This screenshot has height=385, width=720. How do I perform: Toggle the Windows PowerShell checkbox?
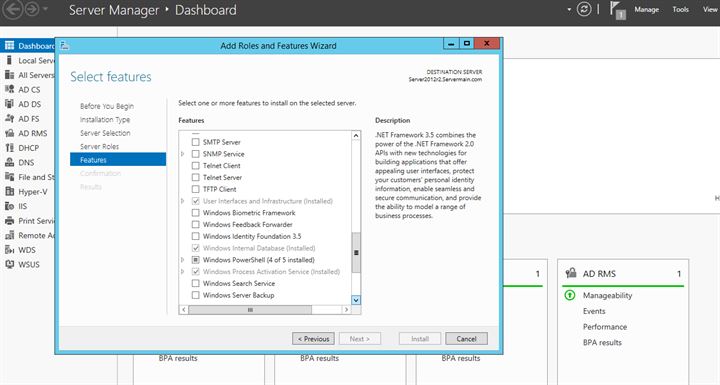(196, 260)
